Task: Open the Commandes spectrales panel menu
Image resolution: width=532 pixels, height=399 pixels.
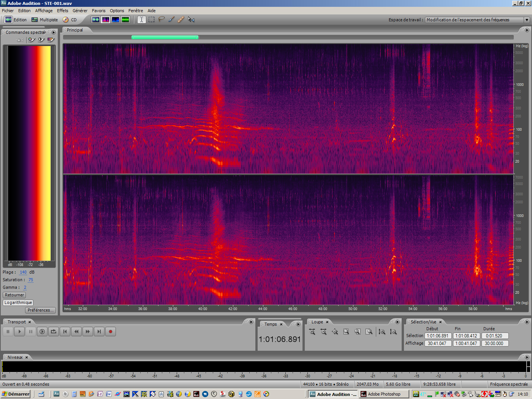Action: 54,32
